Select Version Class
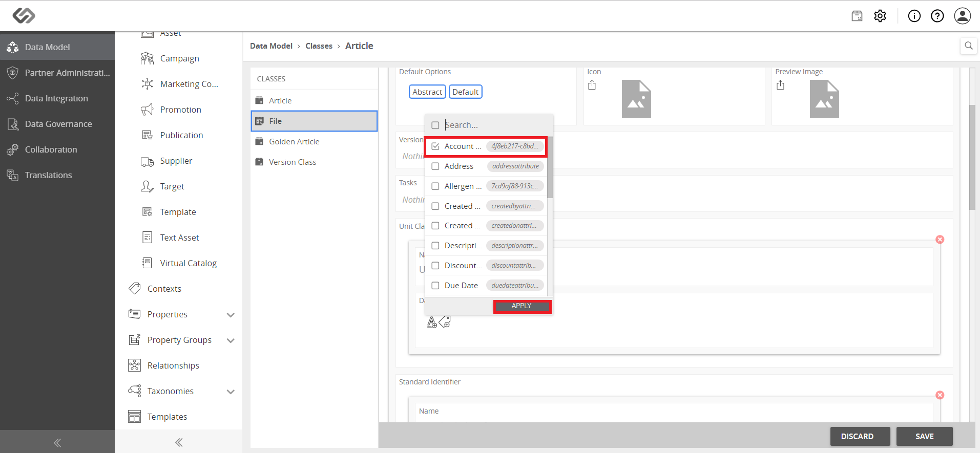Image resolution: width=980 pixels, height=453 pixels. coord(314,162)
